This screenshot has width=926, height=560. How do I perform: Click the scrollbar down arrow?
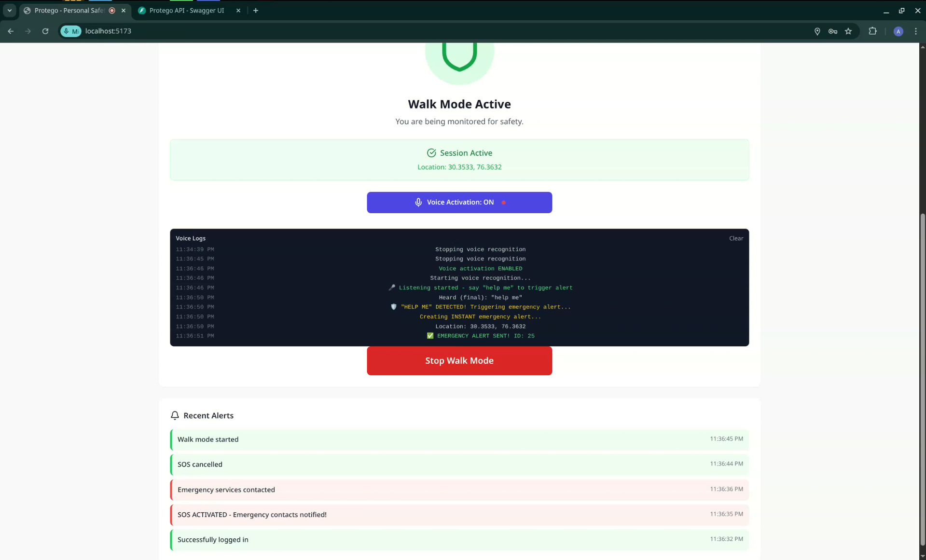(x=923, y=556)
